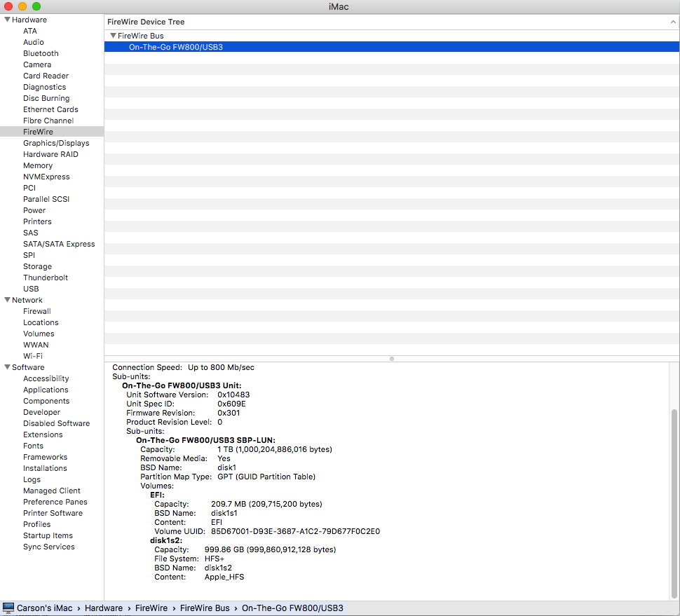Select Printer Software in the sidebar
The width and height of the screenshot is (680, 616).
(53, 513)
